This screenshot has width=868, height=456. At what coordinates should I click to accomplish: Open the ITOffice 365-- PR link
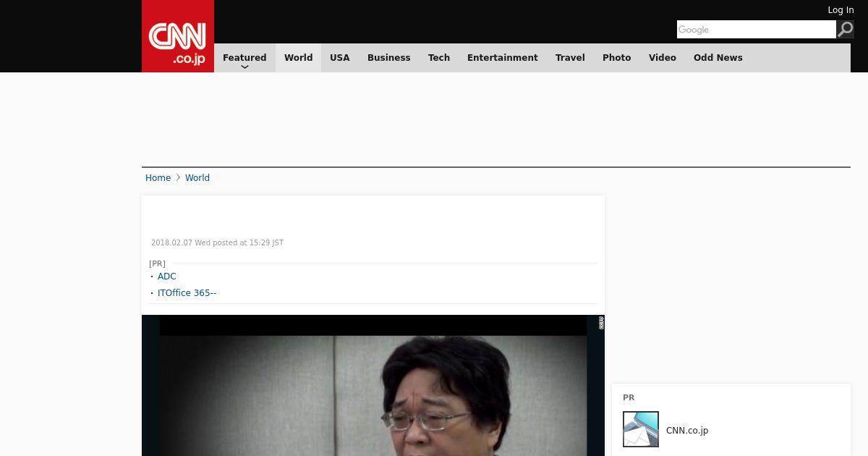click(187, 293)
